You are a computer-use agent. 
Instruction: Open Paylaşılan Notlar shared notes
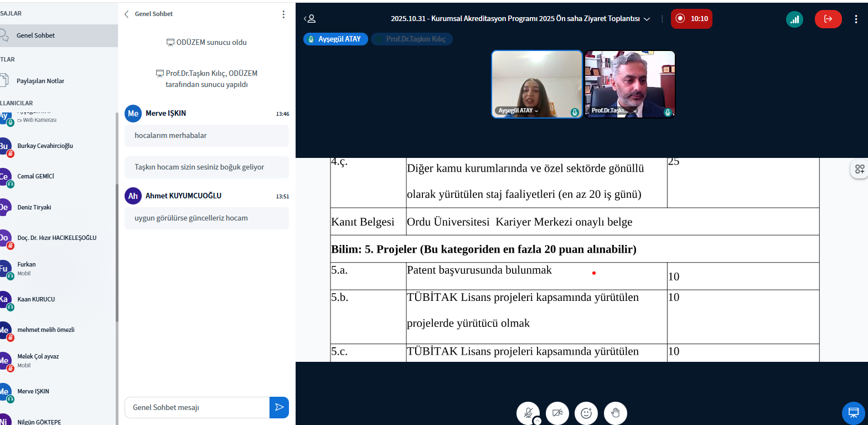coord(40,81)
